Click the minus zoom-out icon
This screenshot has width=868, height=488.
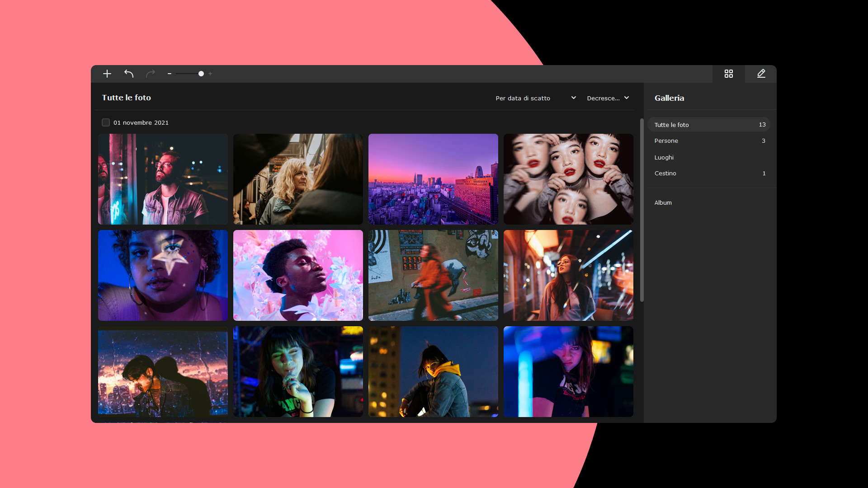(170, 74)
